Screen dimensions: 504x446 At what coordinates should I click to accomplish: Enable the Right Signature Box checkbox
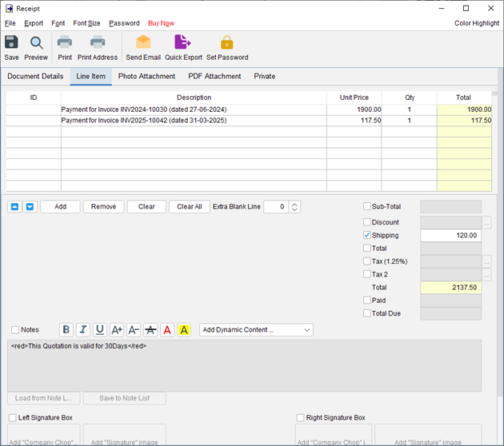[x=300, y=417]
